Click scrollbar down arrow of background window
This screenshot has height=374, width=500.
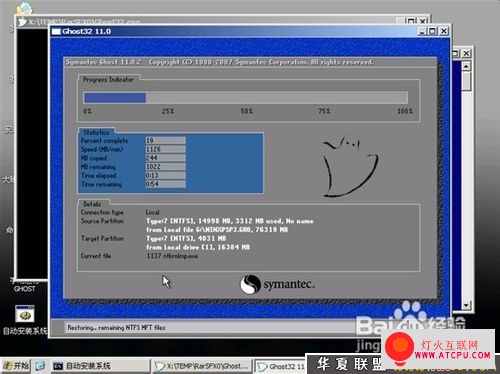466,305
